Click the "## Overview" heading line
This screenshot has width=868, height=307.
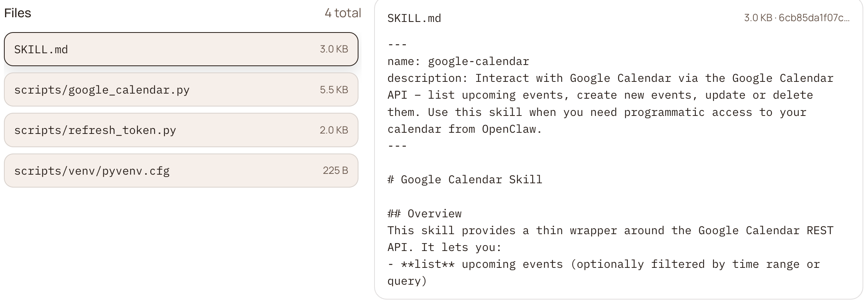pos(425,214)
